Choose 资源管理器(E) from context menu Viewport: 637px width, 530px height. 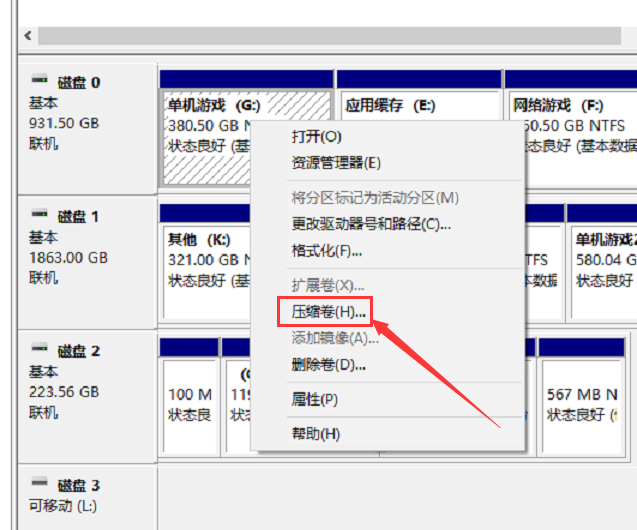tap(336, 163)
